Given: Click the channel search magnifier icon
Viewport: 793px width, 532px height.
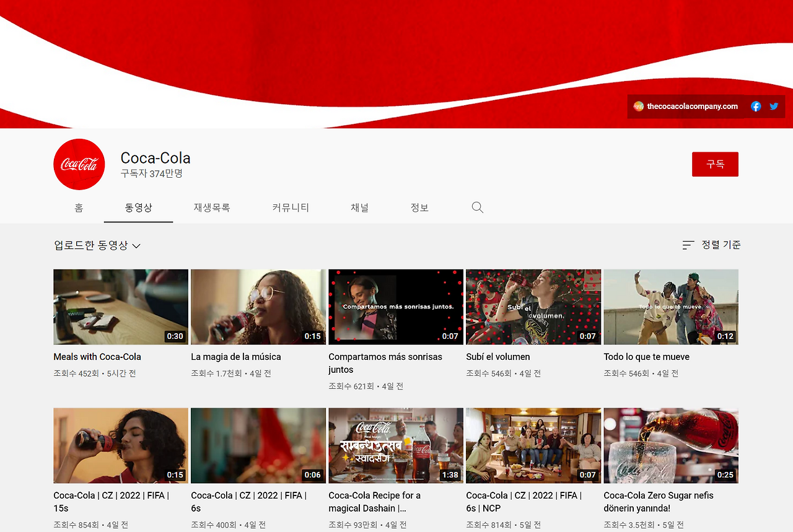Looking at the screenshot, I should pos(477,207).
